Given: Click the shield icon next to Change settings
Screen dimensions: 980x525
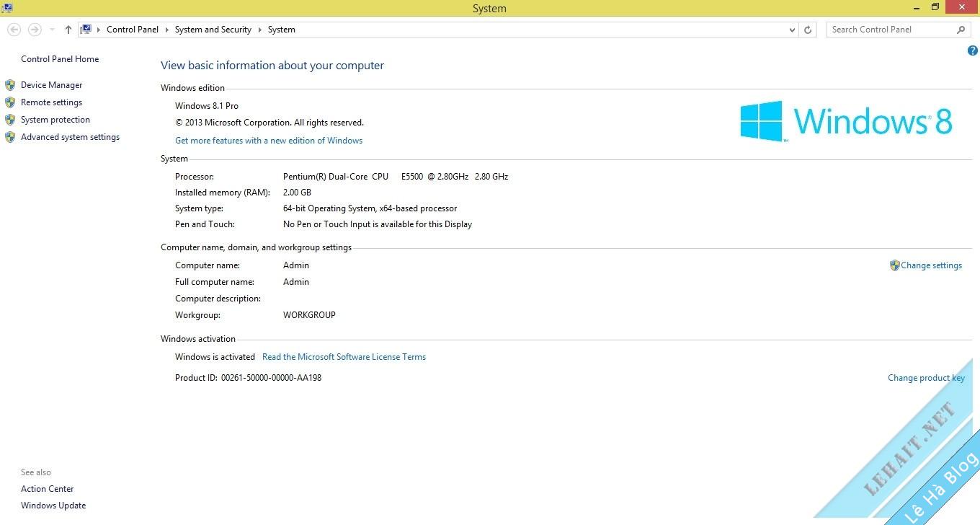Looking at the screenshot, I should [x=895, y=265].
